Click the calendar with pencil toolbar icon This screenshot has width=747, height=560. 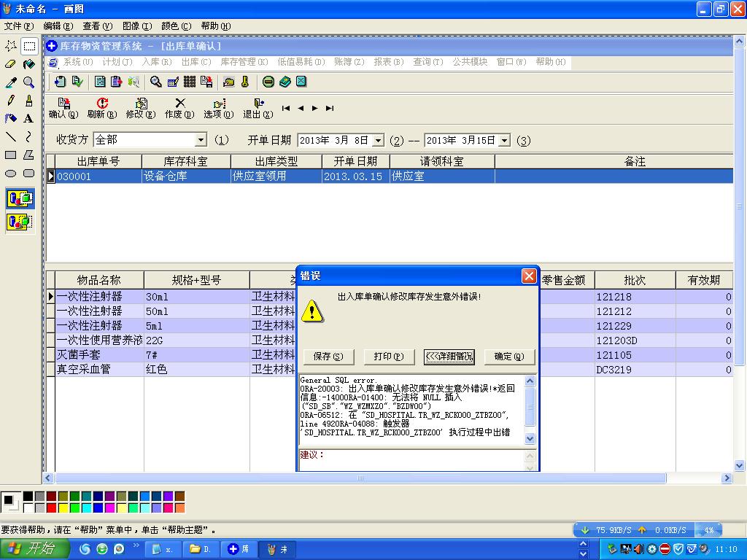[173, 82]
